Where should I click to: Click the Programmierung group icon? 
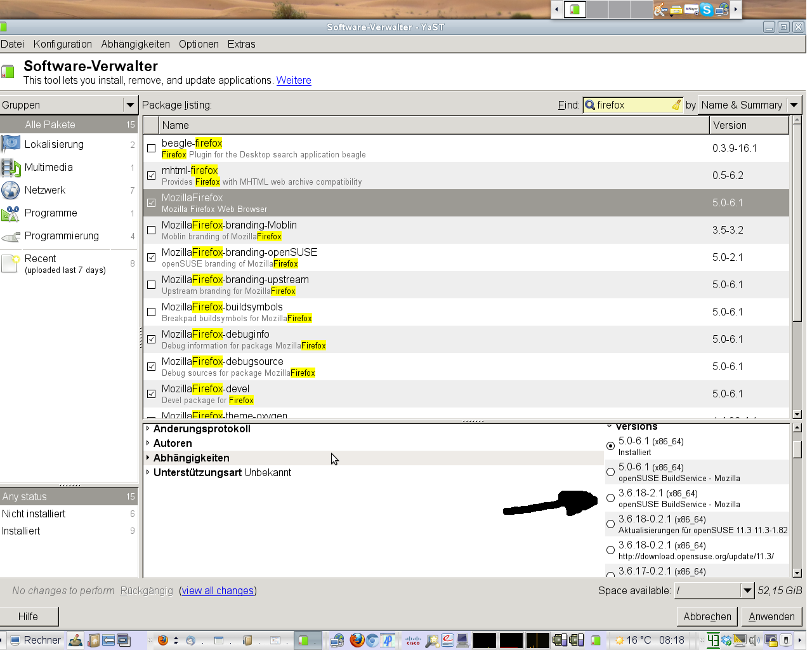pos(10,237)
